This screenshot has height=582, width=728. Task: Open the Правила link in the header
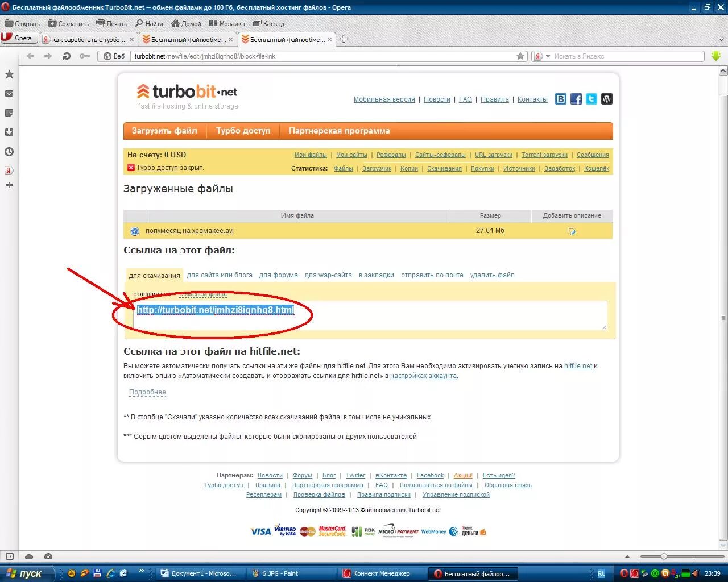pos(495,99)
